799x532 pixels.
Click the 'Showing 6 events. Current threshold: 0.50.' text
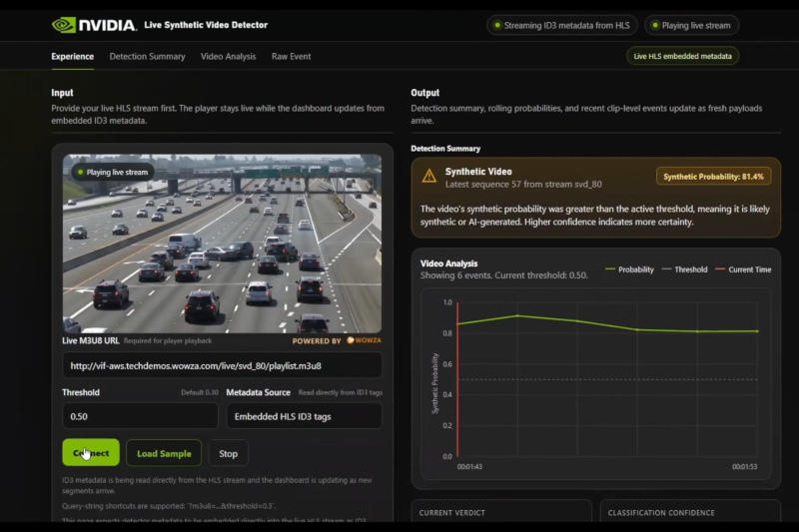[x=503, y=275]
